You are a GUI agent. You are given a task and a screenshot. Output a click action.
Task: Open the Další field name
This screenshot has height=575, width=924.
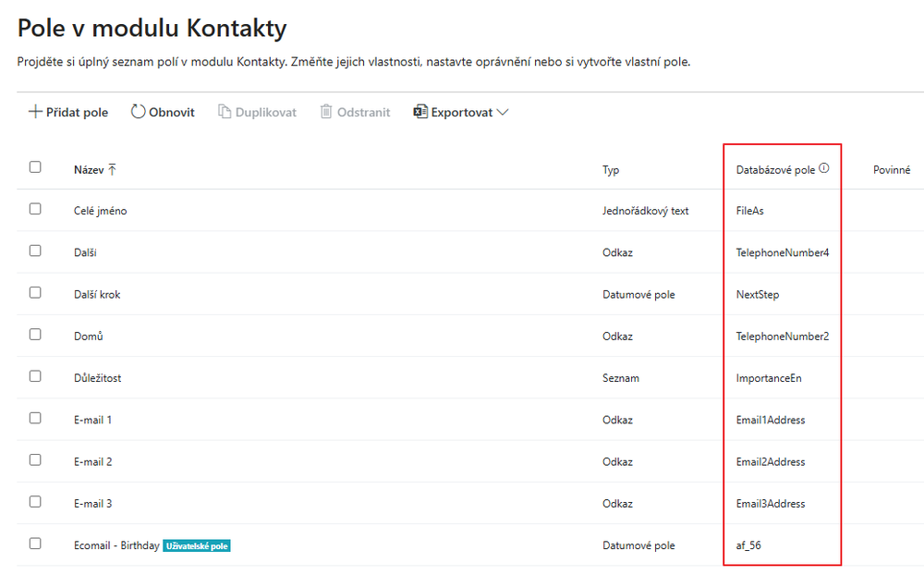coord(85,252)
